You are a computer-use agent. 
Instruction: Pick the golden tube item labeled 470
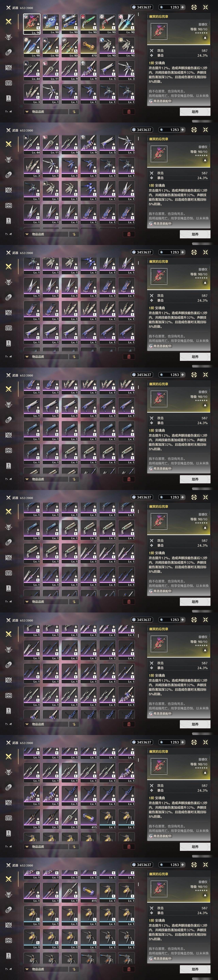coord(89,47)
